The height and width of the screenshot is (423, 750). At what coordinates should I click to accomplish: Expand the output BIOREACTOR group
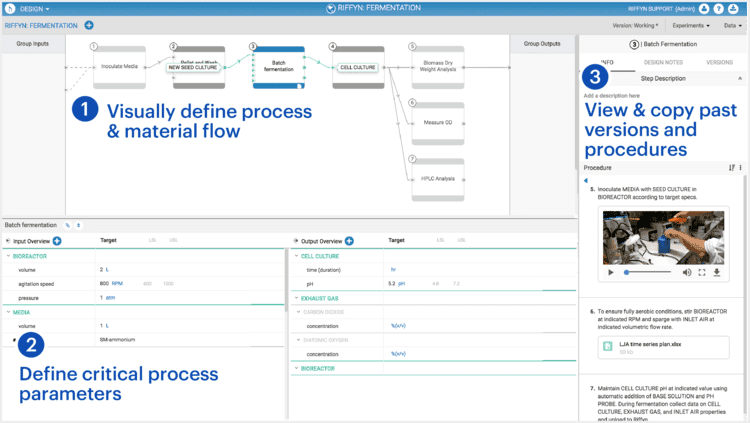296,368
